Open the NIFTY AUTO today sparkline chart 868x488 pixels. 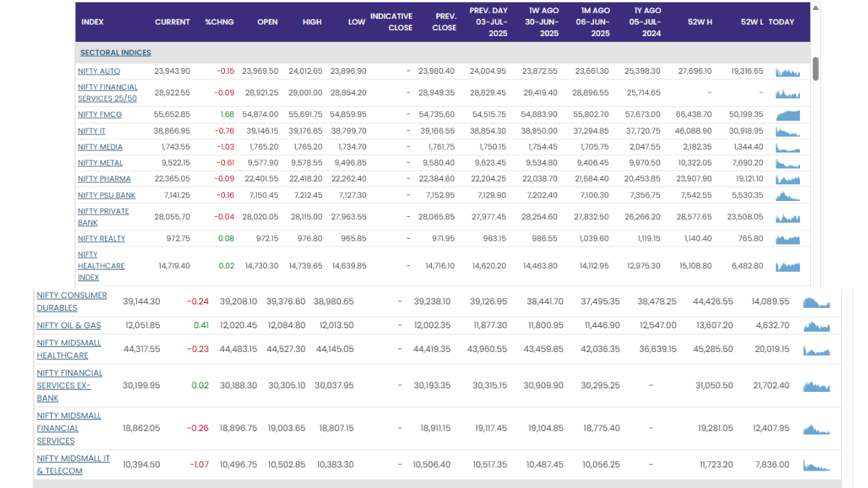click(788, 72)
